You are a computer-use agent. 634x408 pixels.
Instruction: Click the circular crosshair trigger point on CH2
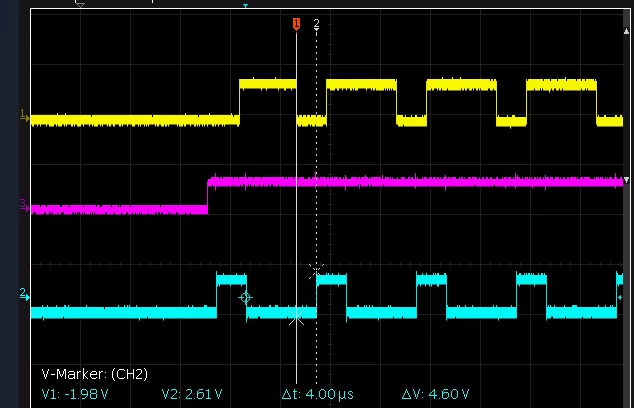(x=245, y=298)
